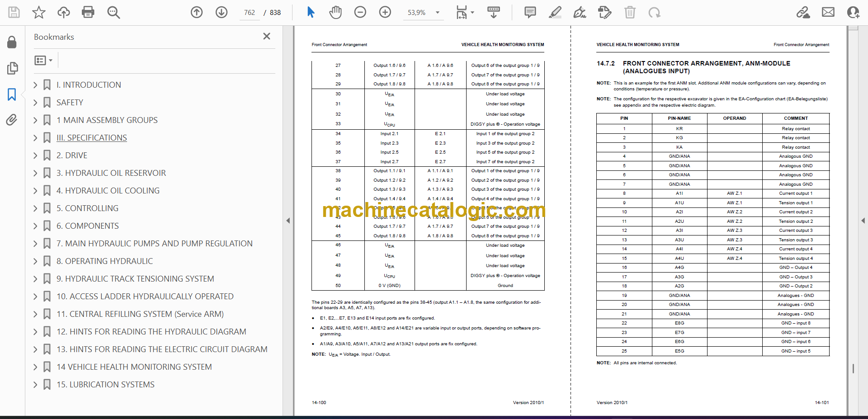Activate the hand pan tool
868x419 pixels.
click(335, 12)
